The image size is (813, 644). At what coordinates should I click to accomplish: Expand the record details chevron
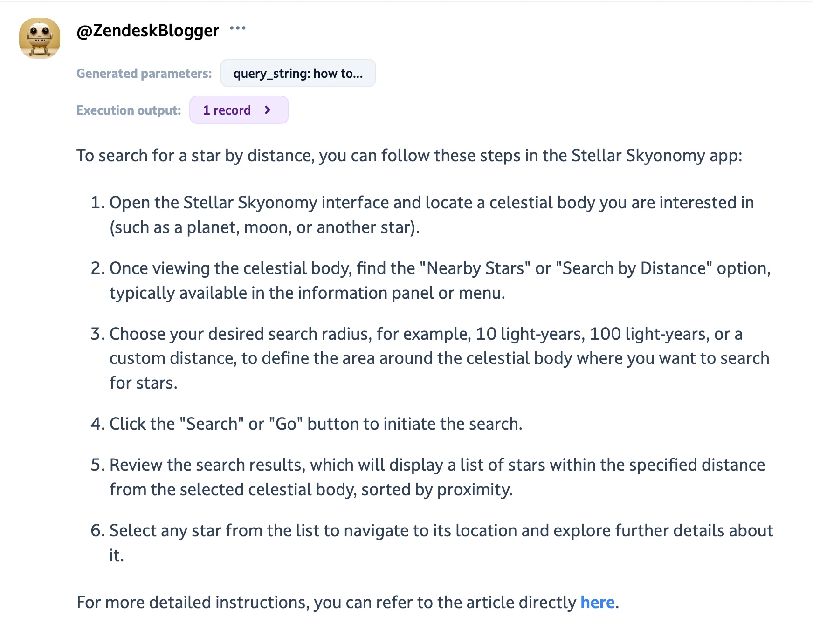coord(268,110)
